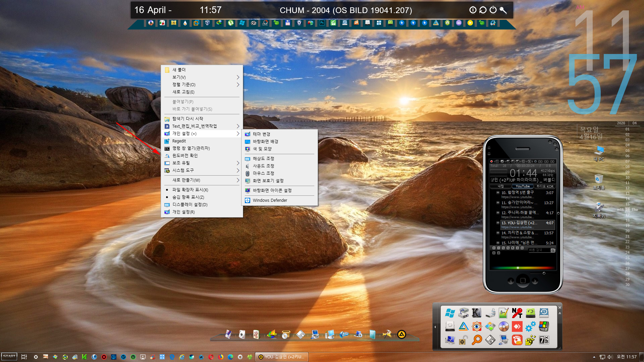The height and width of the screenshot is (362, 644).
Task: Switch to the YouTube tab in the player
Action: click(523, 186)
